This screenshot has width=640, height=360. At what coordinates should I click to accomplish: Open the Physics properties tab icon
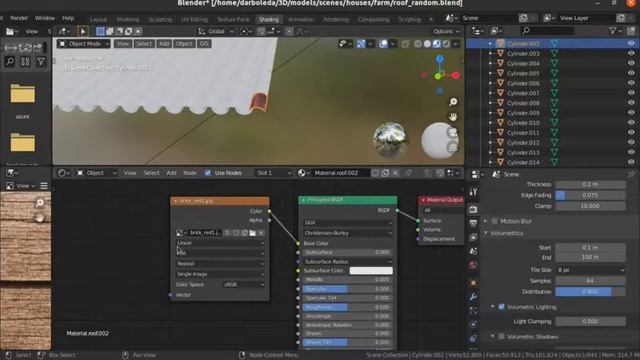pyautogui.click(x=473, y=324)
